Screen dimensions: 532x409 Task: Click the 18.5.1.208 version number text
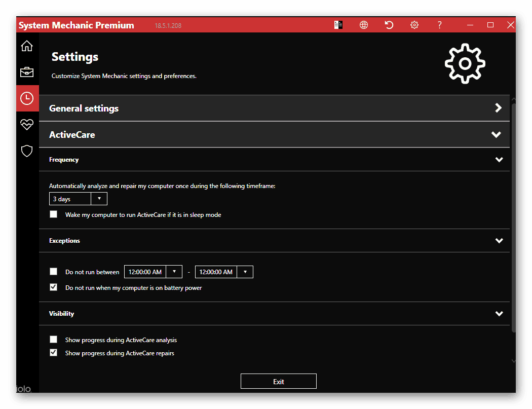pyautogui.click(x=168, y=25)
